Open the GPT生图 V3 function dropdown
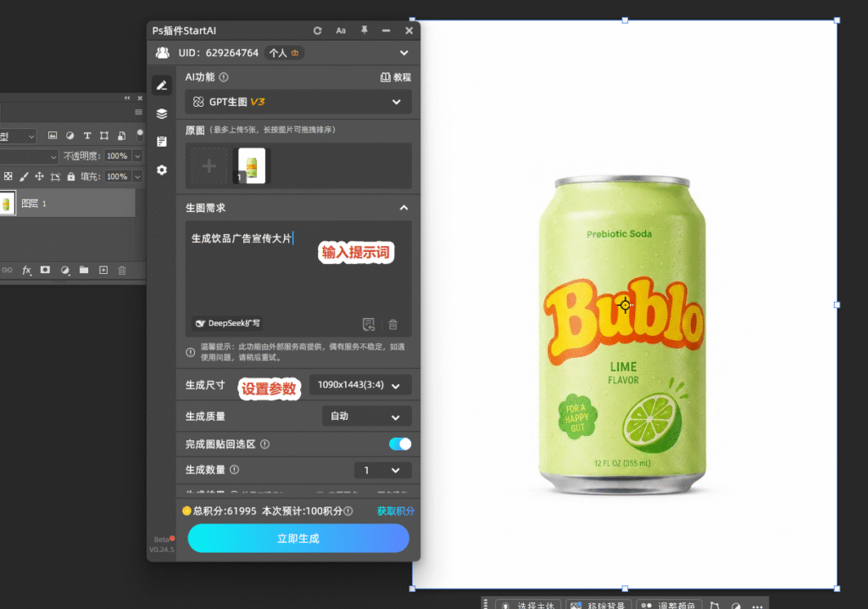Image resolution: width=868 pixels, height=609 pixels. click(298, 102)
